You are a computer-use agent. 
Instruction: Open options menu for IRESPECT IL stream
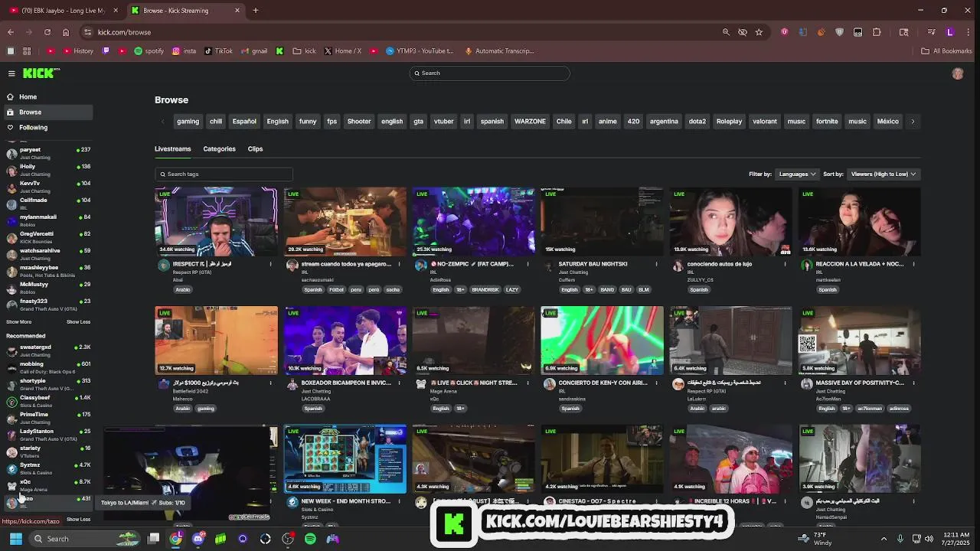tap(270, 264)
